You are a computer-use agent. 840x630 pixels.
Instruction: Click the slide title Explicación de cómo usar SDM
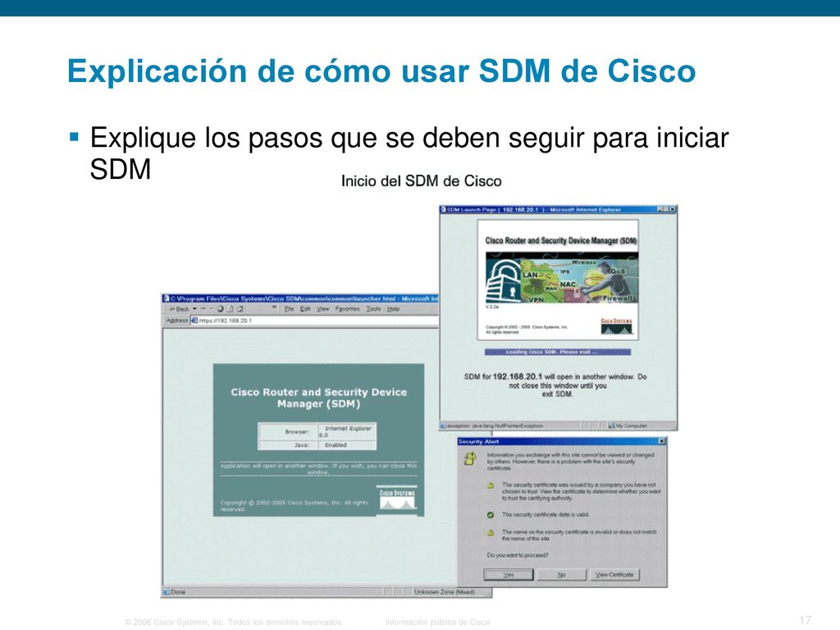381,71
